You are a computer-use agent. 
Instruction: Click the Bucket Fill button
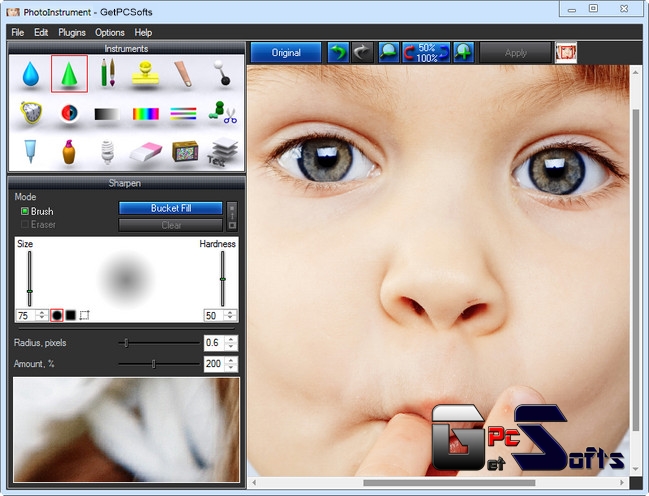[171, 208]
